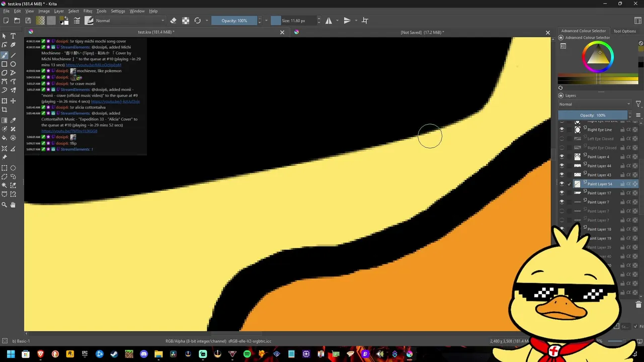
Task: Select the Rectangular Selection tool
Action: (x=5, y=168)
